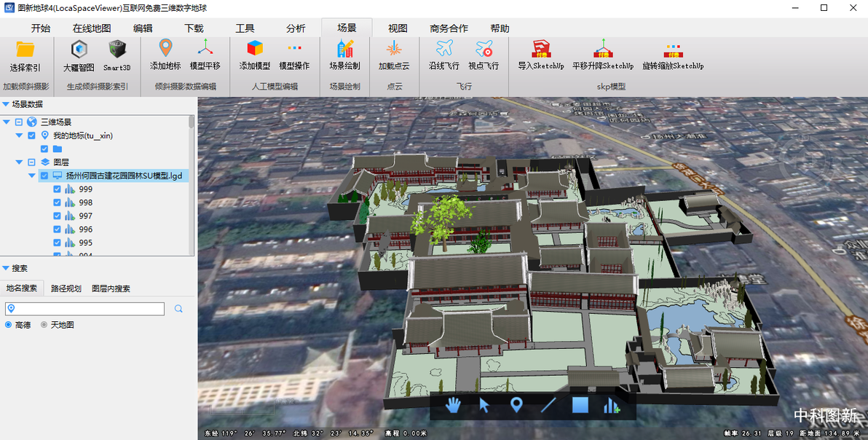This screenshot has height=440, width=868.
Task: Click the 三维场景 root label
Action: point(56,122)
